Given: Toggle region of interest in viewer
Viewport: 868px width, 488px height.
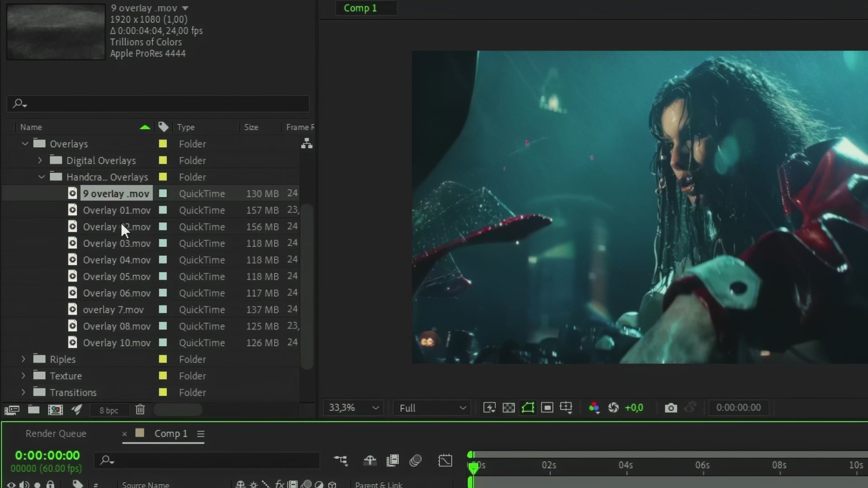Looking at the screenshot, I should click(547, 408).
